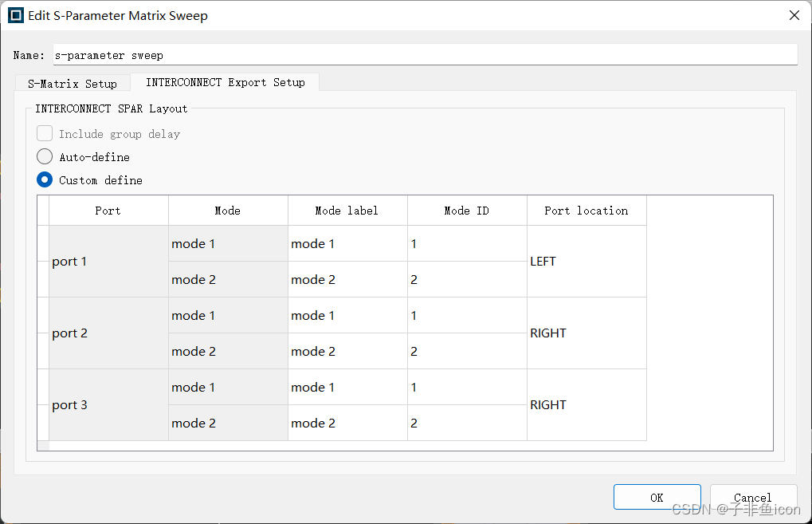Screen dimensions: 812x524
Task: Click the Cancel button
Action: coord(752,497)
